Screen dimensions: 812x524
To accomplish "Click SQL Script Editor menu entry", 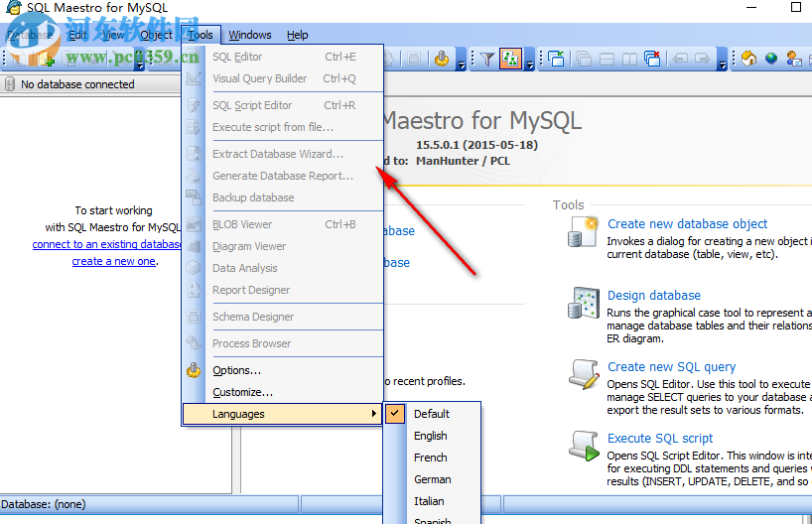I will (x=283, y=105).
